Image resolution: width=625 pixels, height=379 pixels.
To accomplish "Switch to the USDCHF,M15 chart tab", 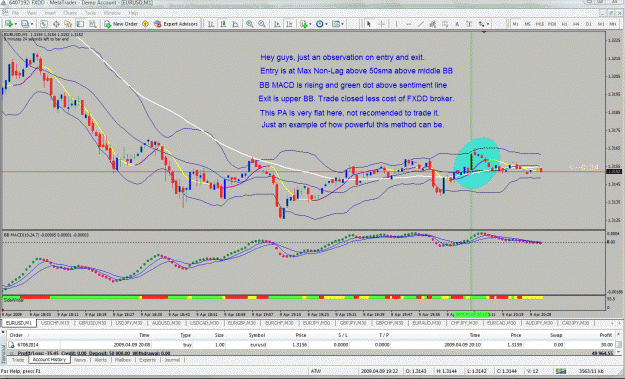I will (55, 323).
